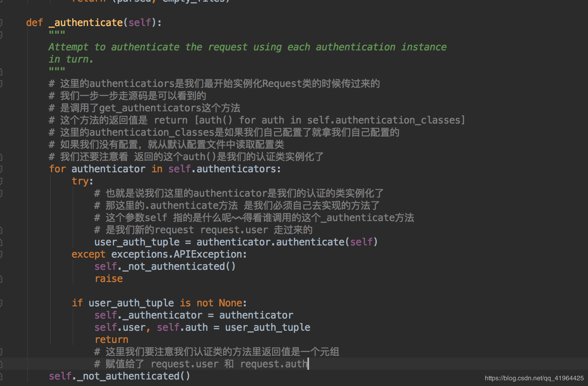Image resolution: width=588 pixels, height=386 pixels.
Task: Click comment containing 'auth()' instantiation note
Action: (186, 157)
